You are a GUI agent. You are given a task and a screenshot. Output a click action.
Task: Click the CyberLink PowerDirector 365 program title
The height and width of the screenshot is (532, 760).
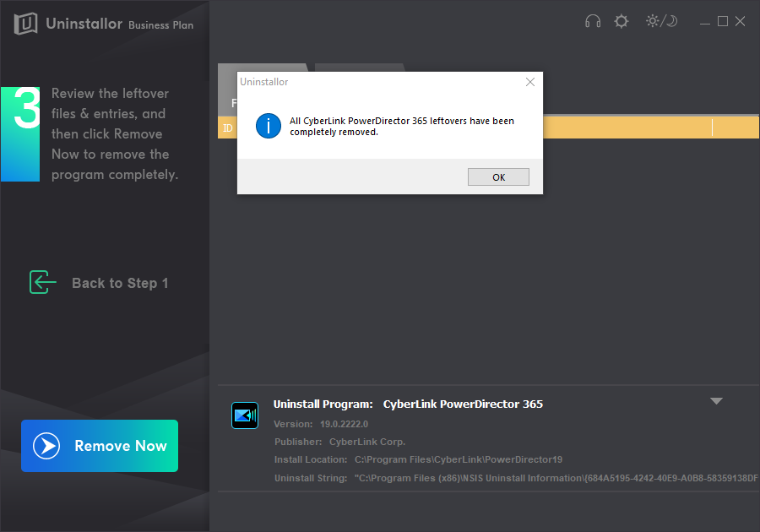point(463,404)
